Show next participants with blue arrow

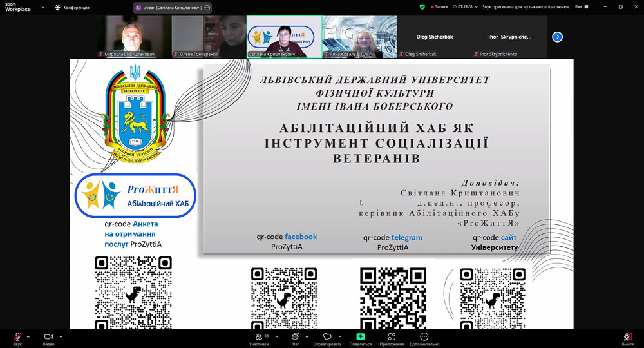557,37
